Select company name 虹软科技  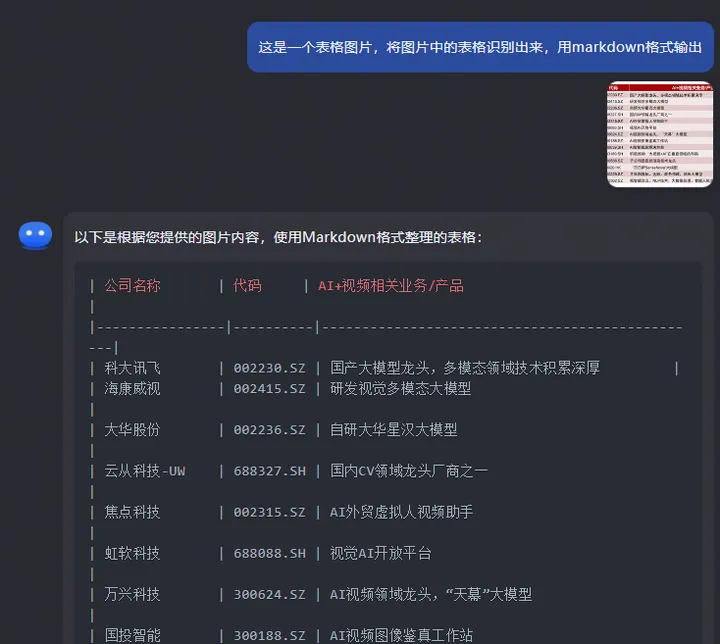click(x=132, y=553)
